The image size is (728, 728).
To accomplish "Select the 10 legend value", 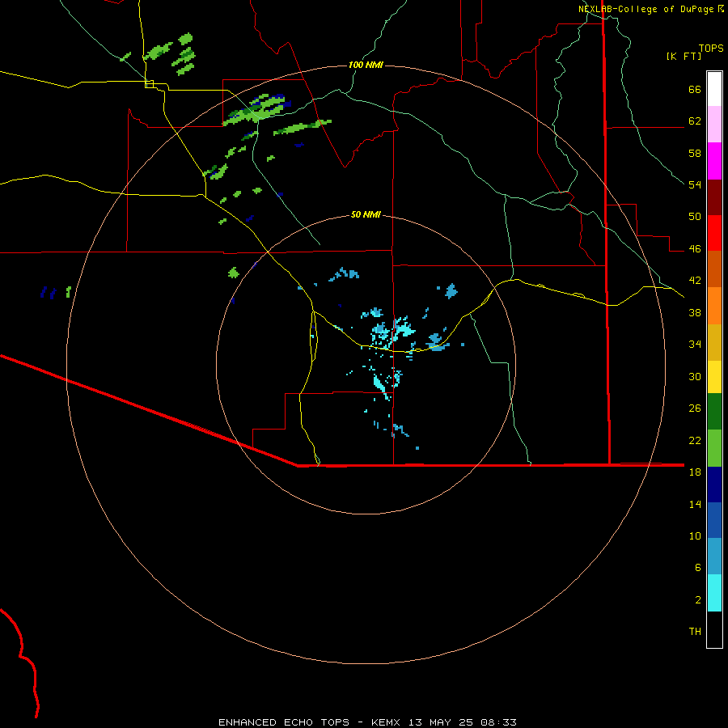I will pyautogui.click(x=695, y=535).
